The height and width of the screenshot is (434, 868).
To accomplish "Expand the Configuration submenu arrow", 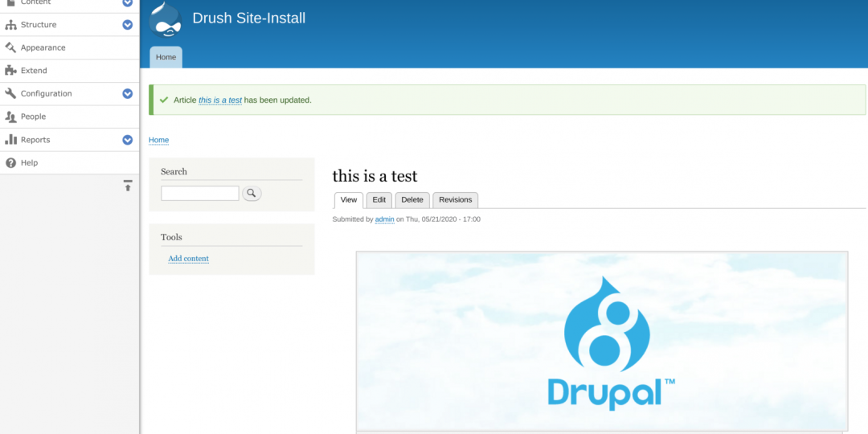I will 127,93.
